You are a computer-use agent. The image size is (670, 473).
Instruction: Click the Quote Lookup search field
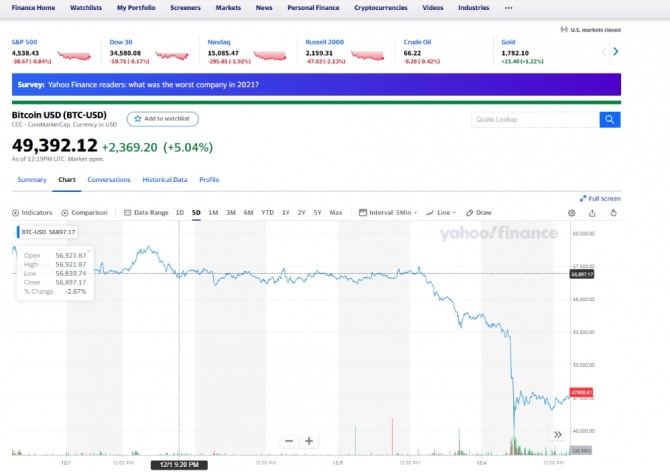(535, 120)
